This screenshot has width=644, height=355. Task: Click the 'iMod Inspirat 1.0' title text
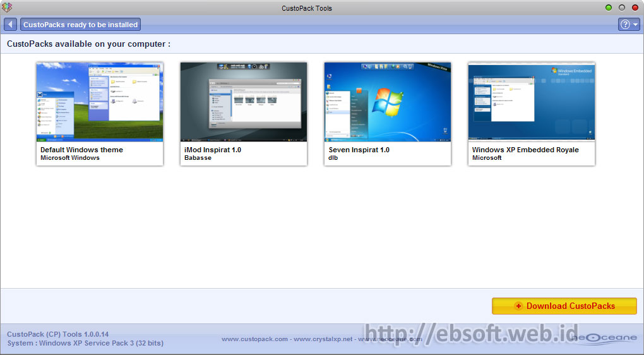click(213, 150)
